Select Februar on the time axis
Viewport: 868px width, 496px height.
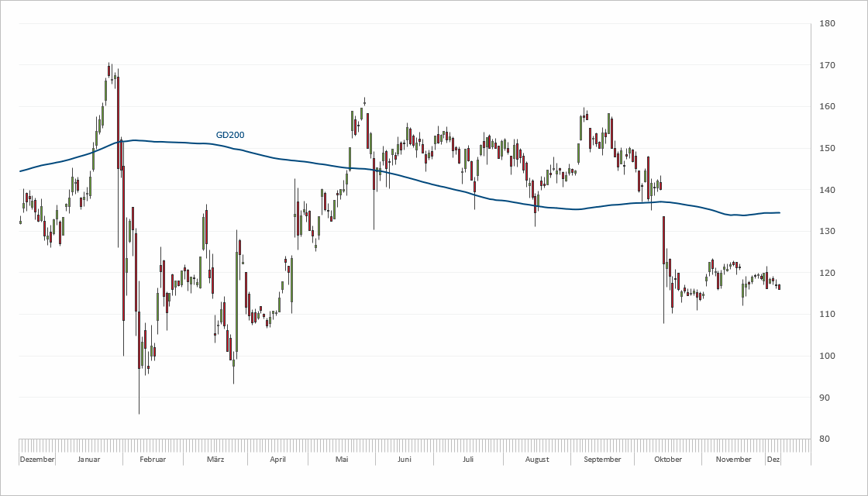tap(153, 459)
